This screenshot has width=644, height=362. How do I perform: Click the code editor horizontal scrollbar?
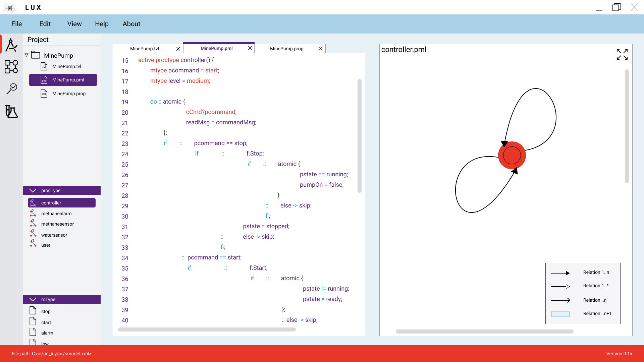pyautogui.click(x=207, y=329)
